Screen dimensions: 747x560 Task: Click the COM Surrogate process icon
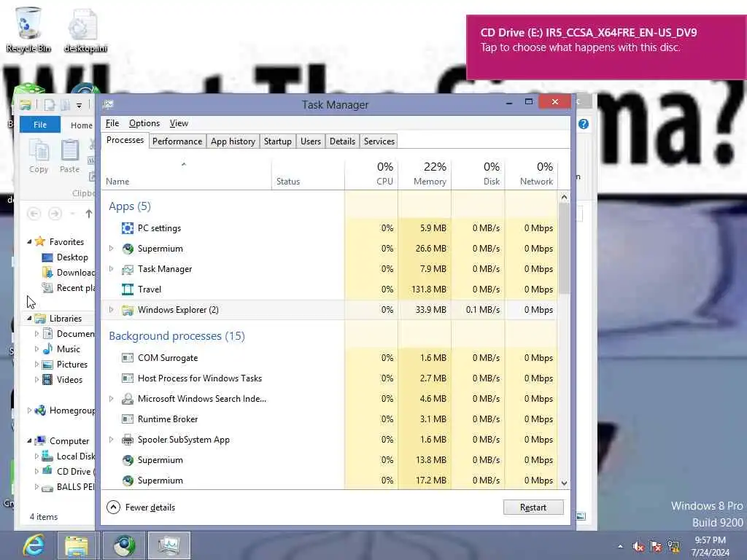pos(127,357)
